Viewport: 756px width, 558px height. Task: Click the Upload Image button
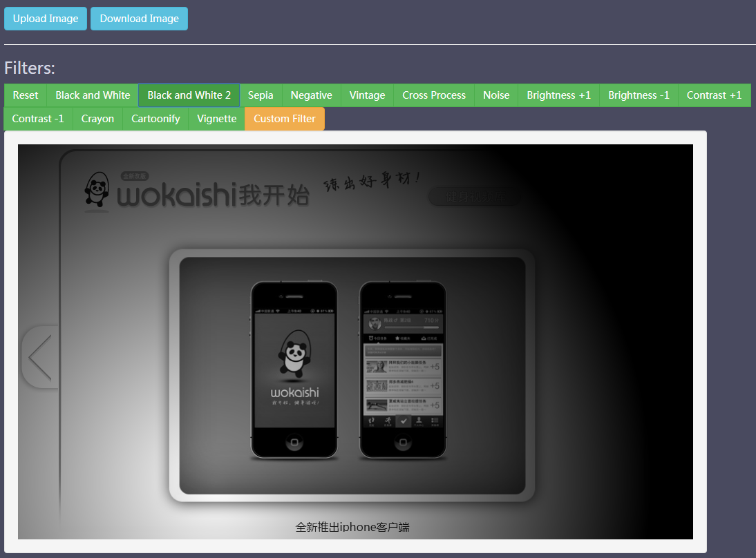46,19
